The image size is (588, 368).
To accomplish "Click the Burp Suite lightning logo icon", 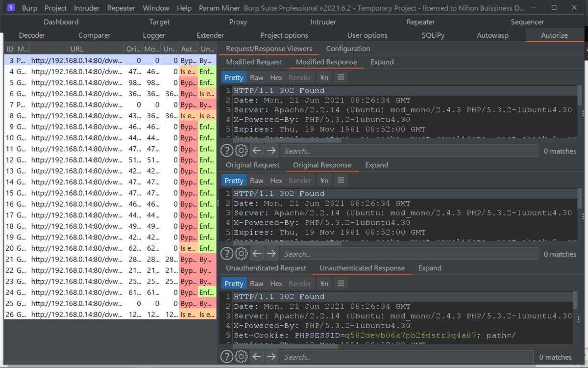I will point(11,8).
